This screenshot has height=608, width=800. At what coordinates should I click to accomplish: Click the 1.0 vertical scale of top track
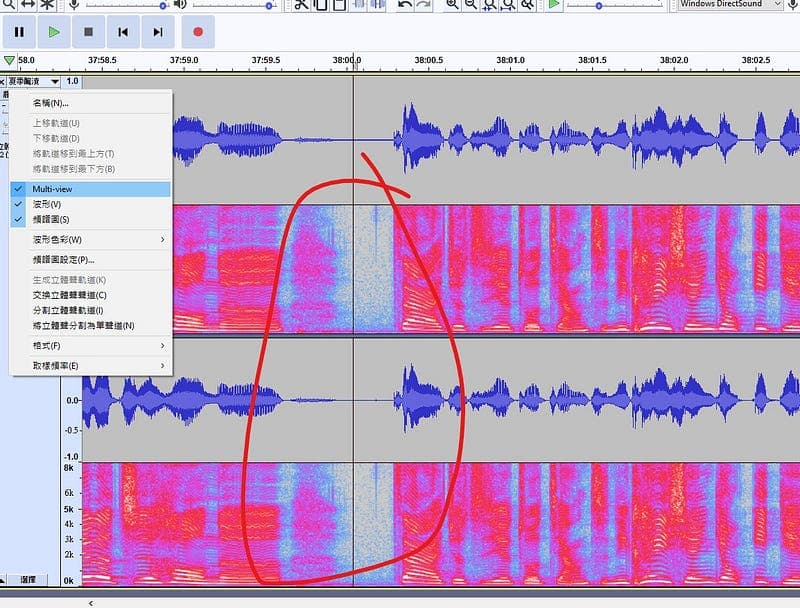(72, 81)
